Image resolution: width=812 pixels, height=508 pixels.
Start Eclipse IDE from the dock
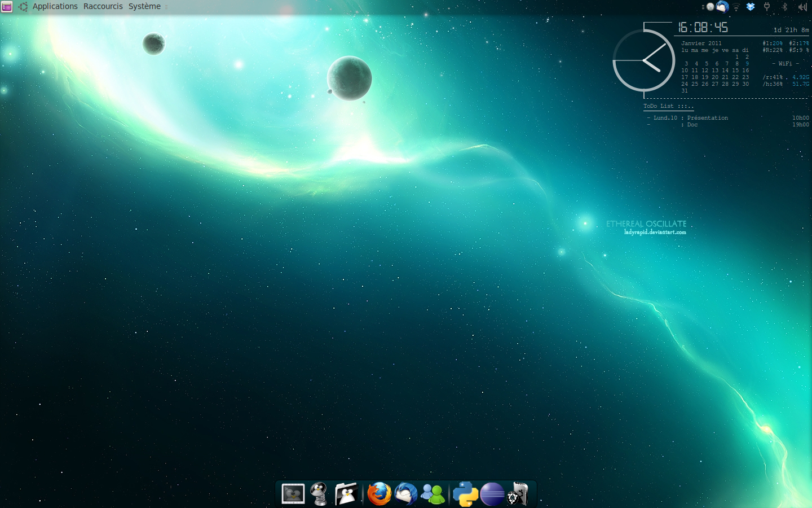[x=492, y=494]
